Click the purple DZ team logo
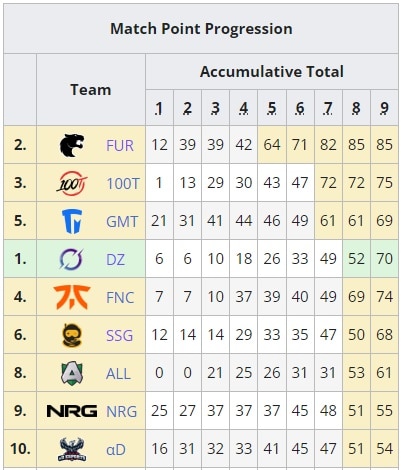Screen dimensions: 401x470 [x=71, y=259]
